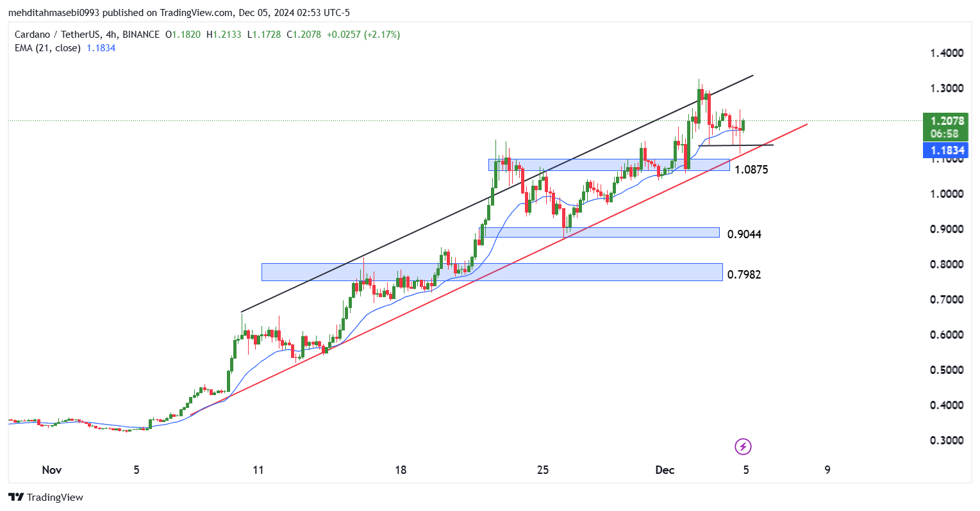Screen dimensions: 980x511
Task: Click the publisher text mehditahmasebi0993
Action: tap(55, 13)
